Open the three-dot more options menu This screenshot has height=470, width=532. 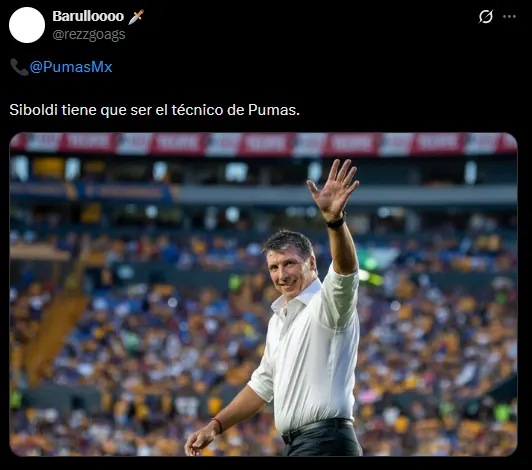coord(509,16)
